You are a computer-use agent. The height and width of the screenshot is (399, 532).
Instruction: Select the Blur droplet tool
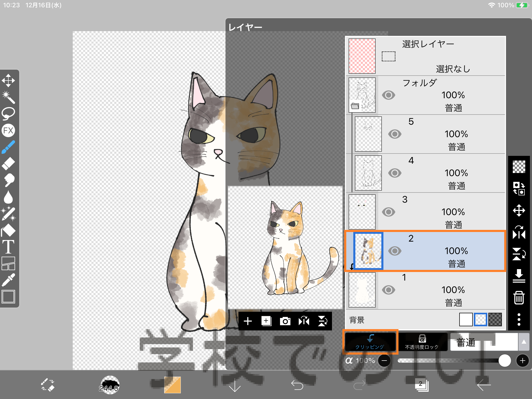(x=8, y=197)
